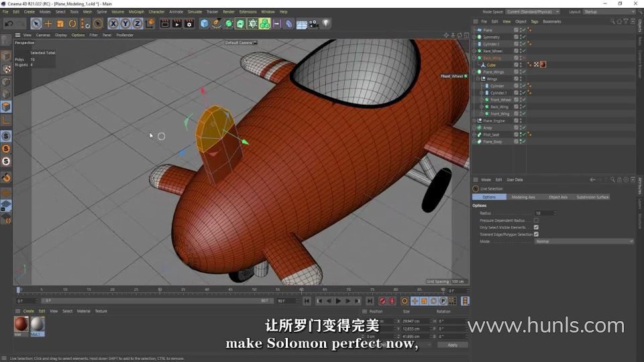Go to end of animation
The height and width of the screenshot is (362, 644).
370,301
